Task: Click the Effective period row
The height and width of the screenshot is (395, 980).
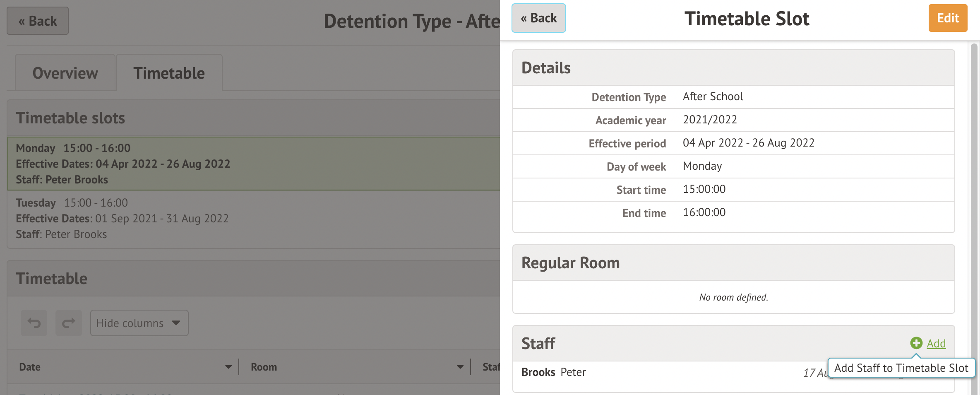Action: point(733,143)
